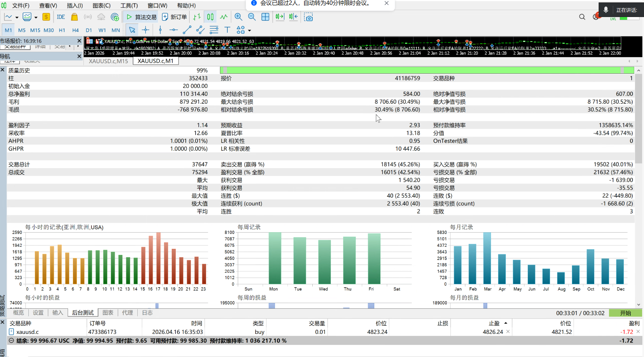Switch to the 图表 tester tab
Image resolution: width=644 pixels, height=357 pixels.
[x=108, y=312]
